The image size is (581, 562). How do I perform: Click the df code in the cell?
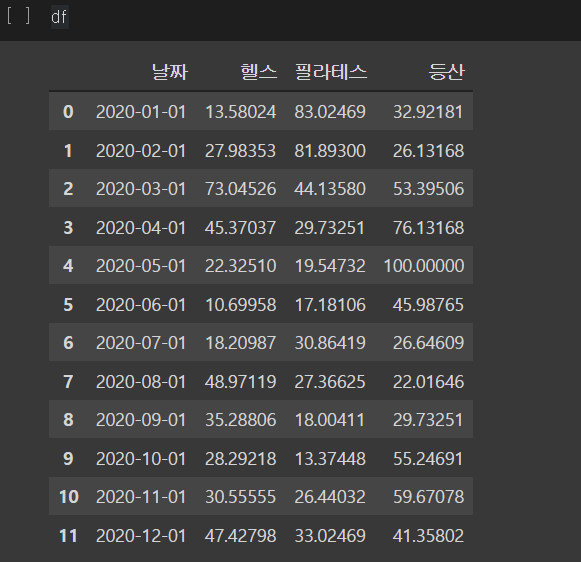pyautogui.click(x=59, y=17)
